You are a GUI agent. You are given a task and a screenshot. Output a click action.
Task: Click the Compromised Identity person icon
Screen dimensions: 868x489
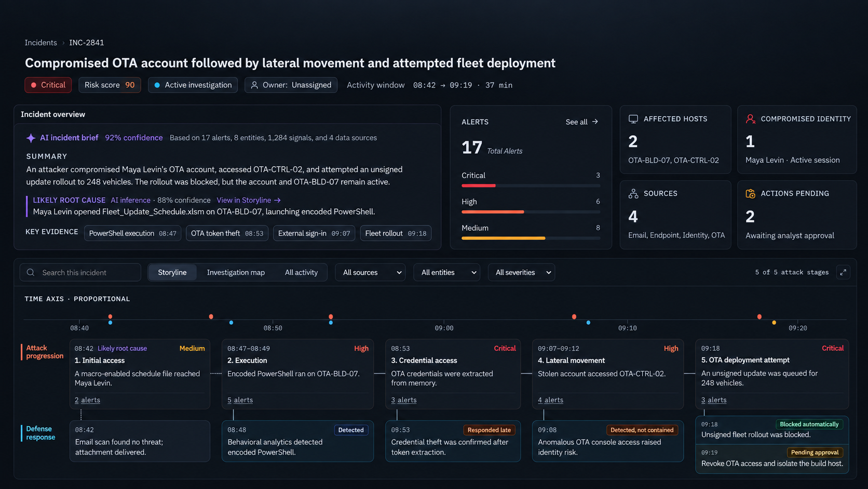(x=750, y=119)
